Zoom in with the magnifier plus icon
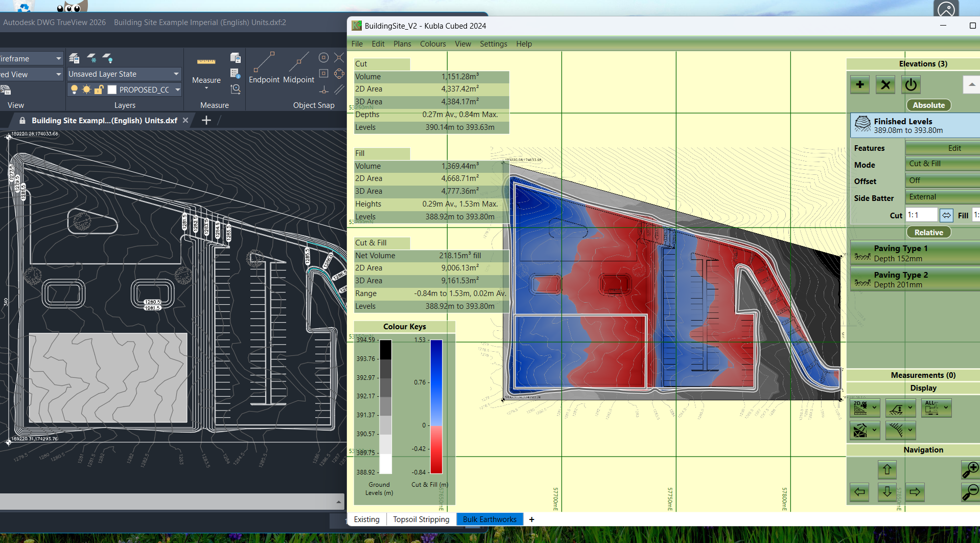The image size is (980, 543). pos(970,469)
